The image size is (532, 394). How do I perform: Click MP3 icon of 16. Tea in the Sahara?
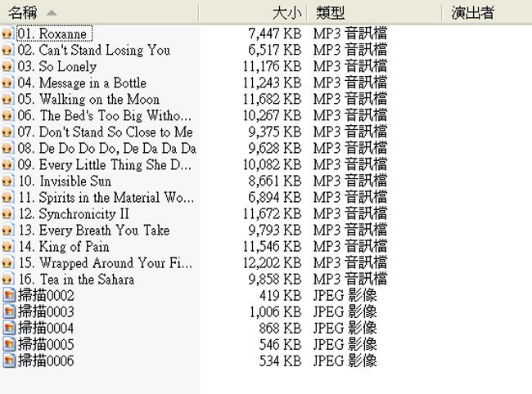pos(8,280)
